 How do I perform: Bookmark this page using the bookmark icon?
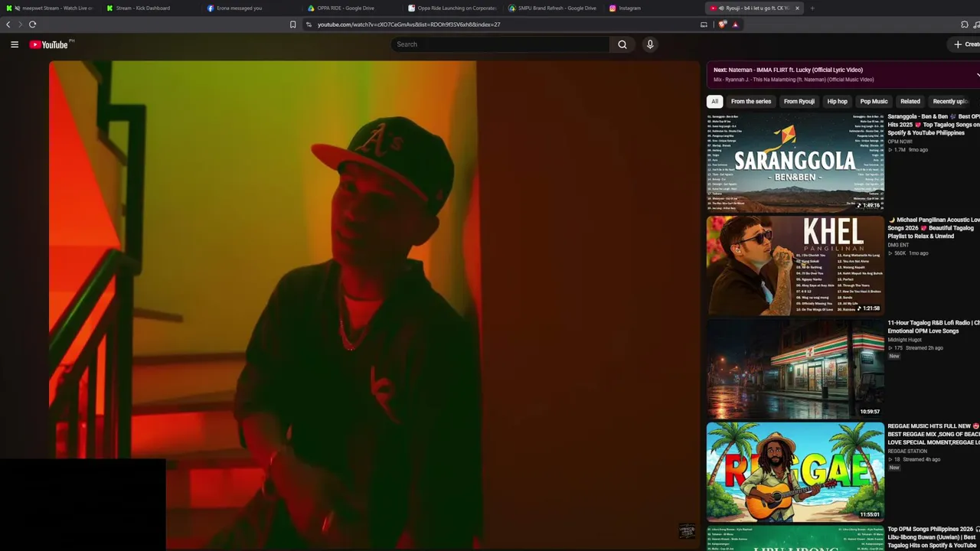[292, 24]
